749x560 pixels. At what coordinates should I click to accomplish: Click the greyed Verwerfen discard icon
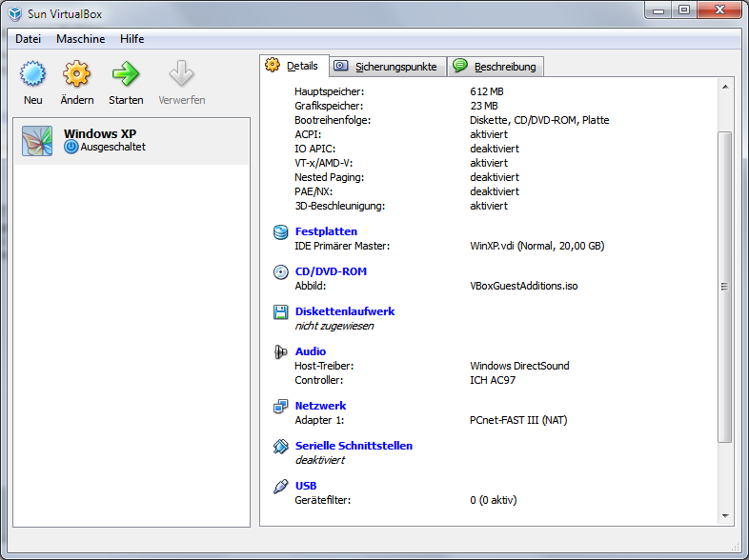click(x=181, y=74)
